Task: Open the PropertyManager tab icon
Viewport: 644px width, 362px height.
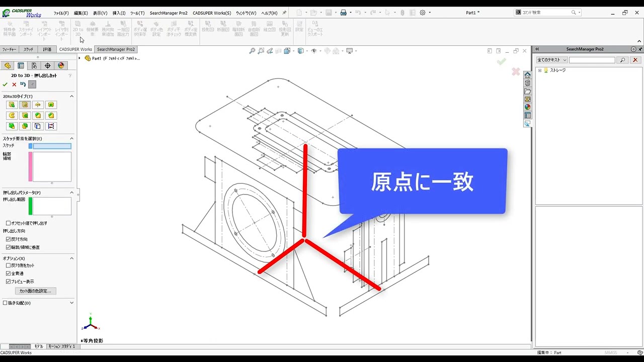Action: (21, 65)
